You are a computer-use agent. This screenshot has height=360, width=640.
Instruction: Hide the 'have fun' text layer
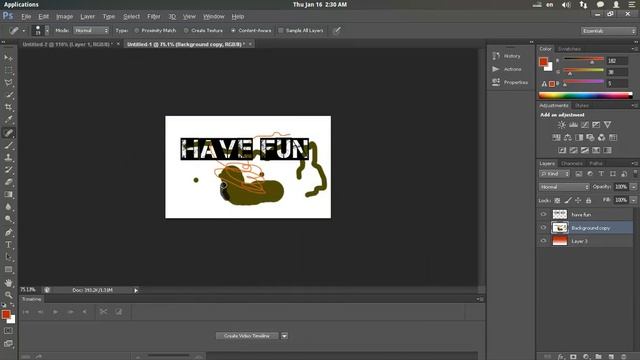point(543,214)
